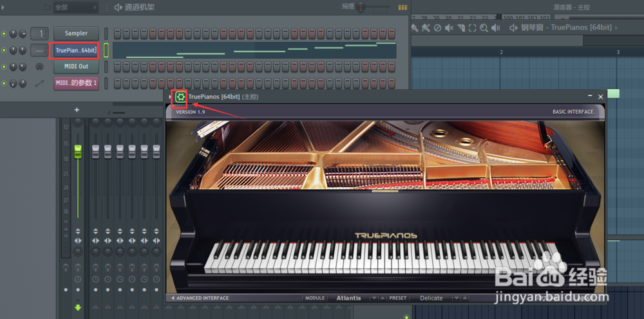Open the TruePian..64bit] channel button

click(x=76, y=50)
